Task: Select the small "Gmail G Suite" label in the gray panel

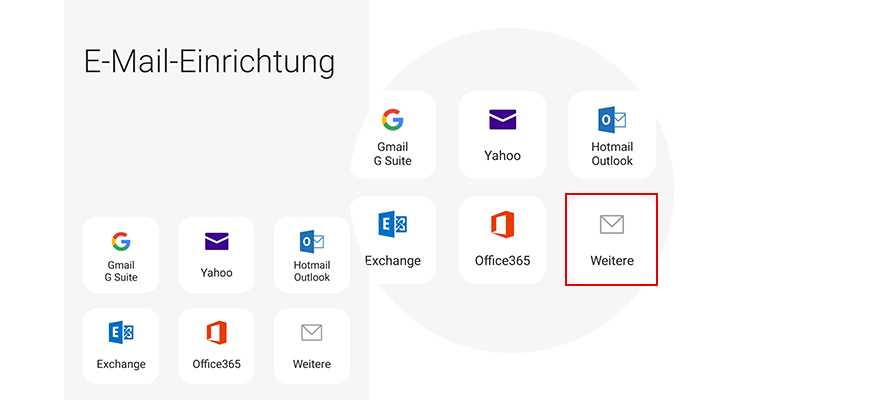Action: (121, 271)
